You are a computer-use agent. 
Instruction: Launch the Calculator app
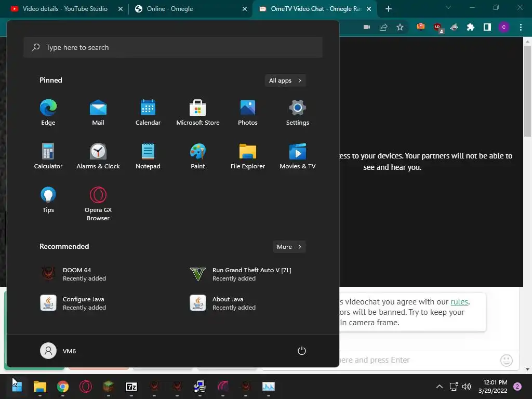[48, 156]
